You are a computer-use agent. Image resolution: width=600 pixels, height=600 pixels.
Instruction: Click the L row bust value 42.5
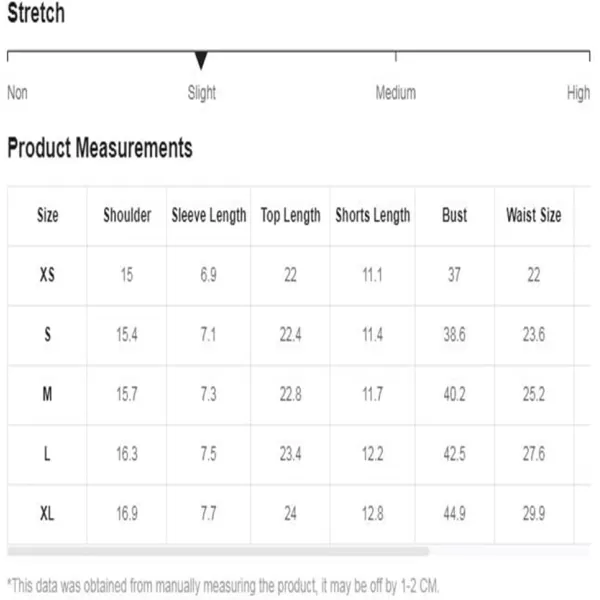(455, 454)
